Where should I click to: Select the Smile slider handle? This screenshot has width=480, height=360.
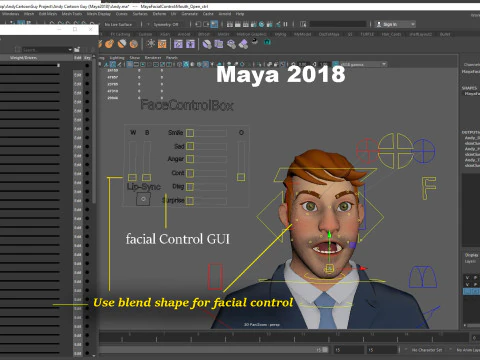(190, 133)
